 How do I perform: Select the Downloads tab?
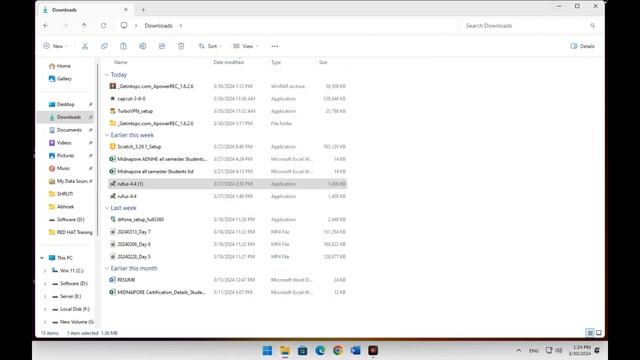(85, 9)
